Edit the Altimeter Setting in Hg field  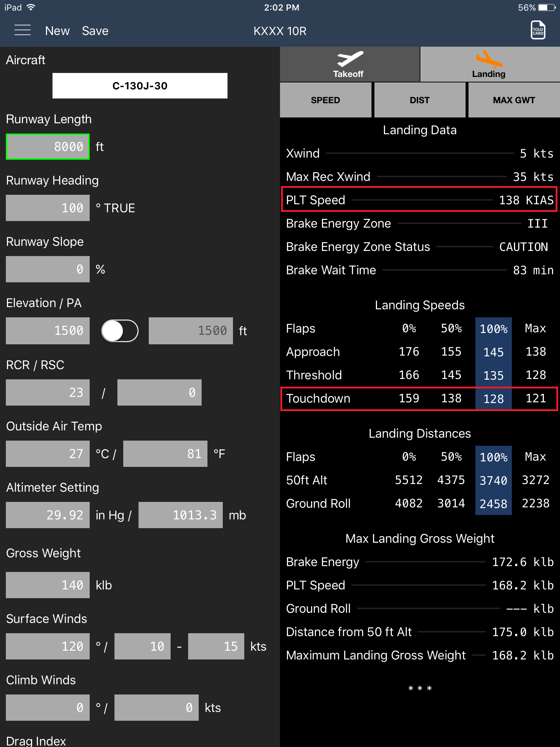48,515
